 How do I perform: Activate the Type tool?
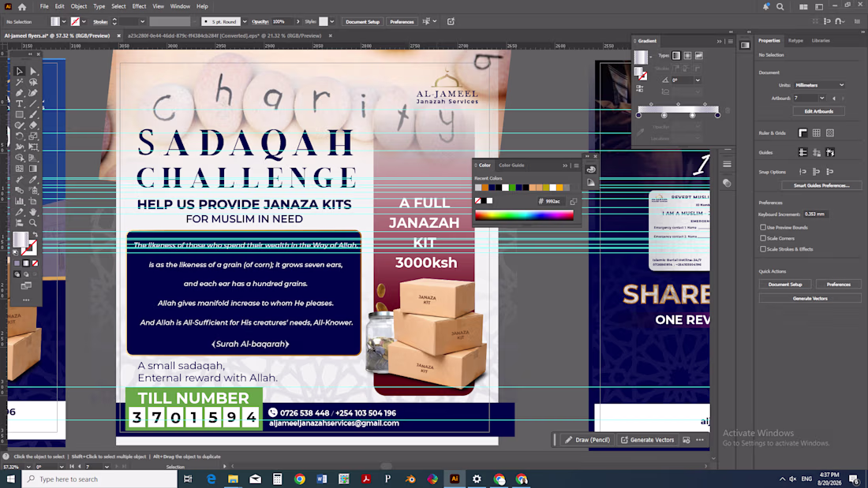click(x=20, y=104)
